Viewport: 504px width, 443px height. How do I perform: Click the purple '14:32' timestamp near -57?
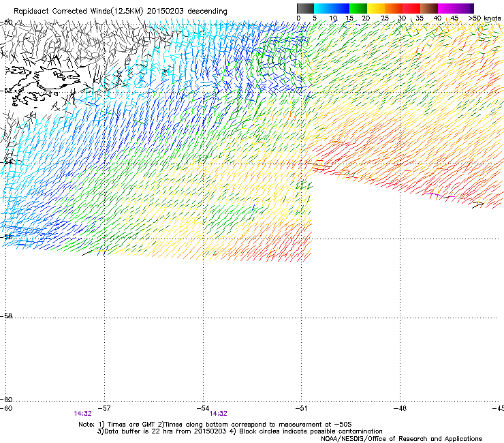pos(82,414)
